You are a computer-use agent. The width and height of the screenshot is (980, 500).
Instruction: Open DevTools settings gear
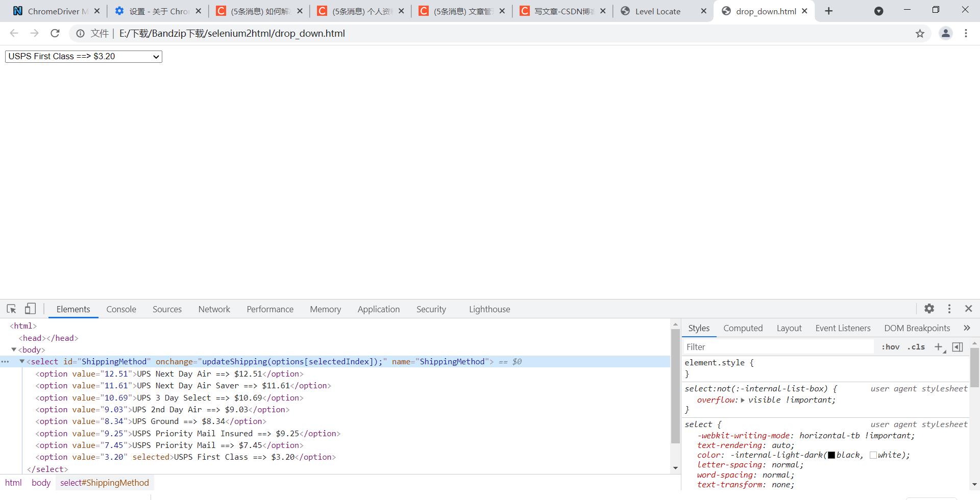coord(929,309)
